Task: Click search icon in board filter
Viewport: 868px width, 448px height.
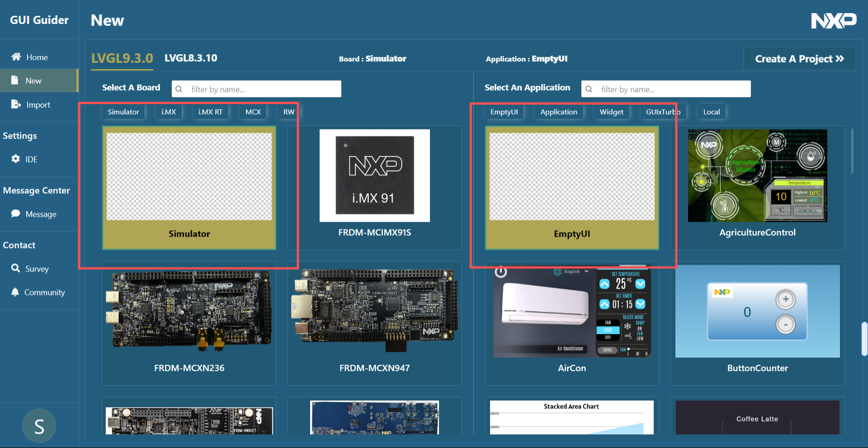Action: pyautogui.click(x=179, y=89)
